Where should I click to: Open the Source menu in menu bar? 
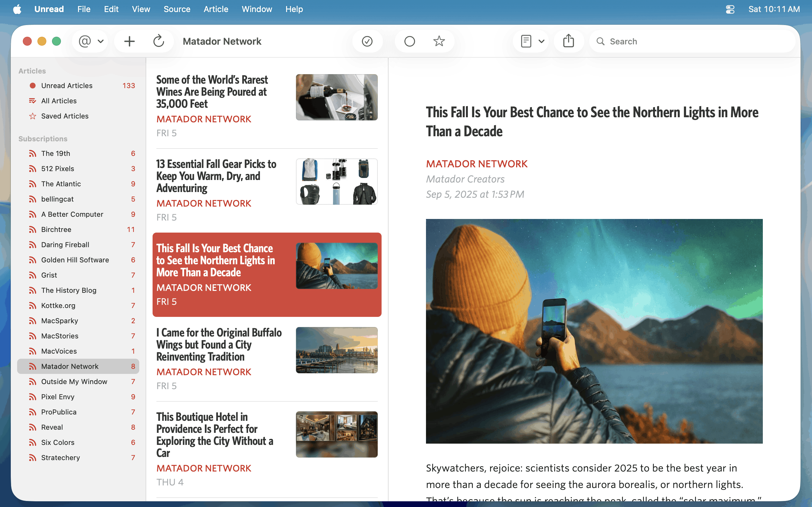point(177,9)
